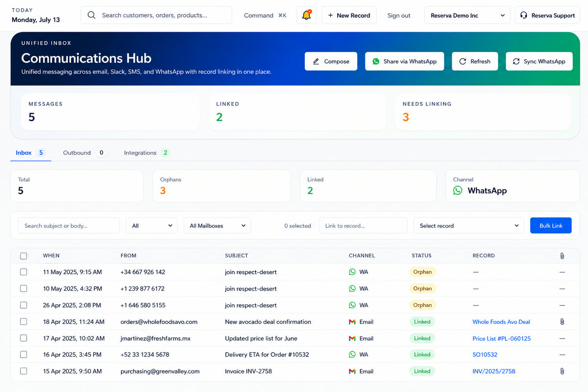588x392 pixels.
Task: Focus the Search customers, orders, products field
Action: (156, 15)
